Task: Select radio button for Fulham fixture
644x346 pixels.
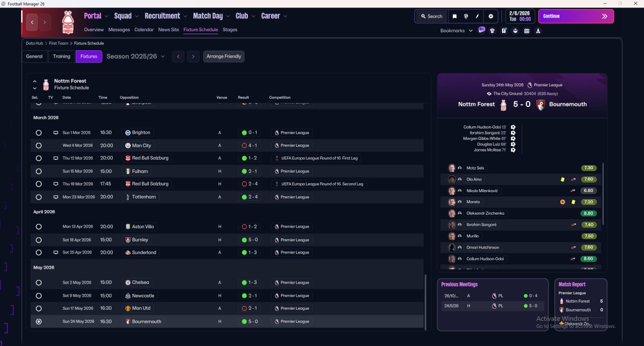Action: [x=39, y=171]
